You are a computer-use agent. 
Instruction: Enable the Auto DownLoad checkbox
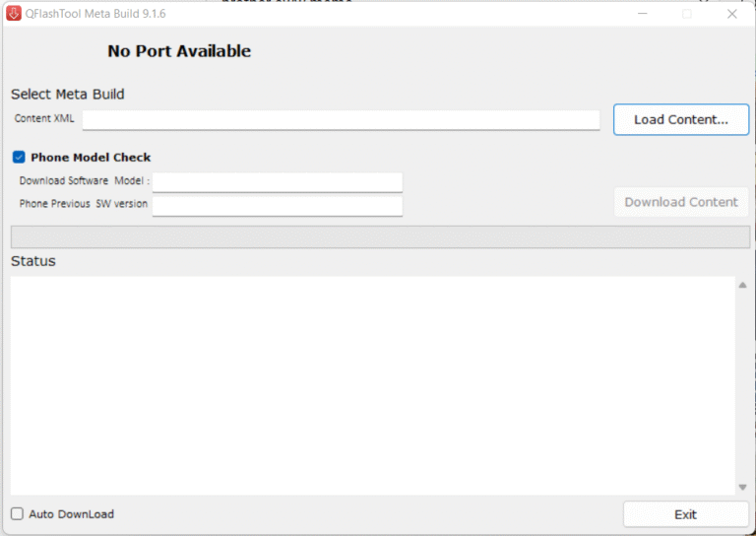coord(18,513)
